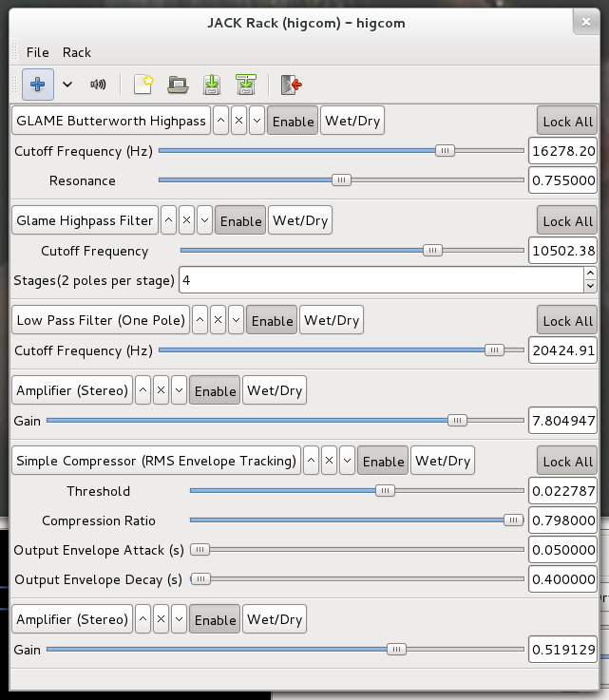
Task: Click the speaker channels icon in toolbar
Action: 98,85
